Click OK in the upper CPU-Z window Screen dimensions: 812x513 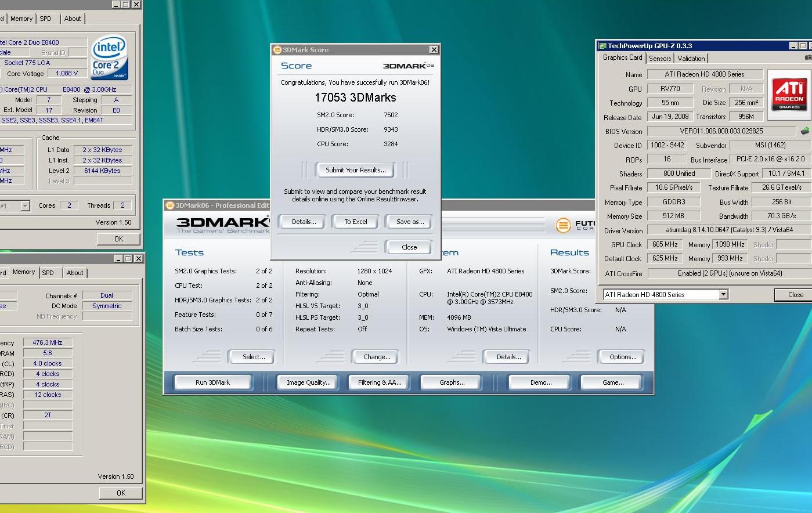pos(118,239)
